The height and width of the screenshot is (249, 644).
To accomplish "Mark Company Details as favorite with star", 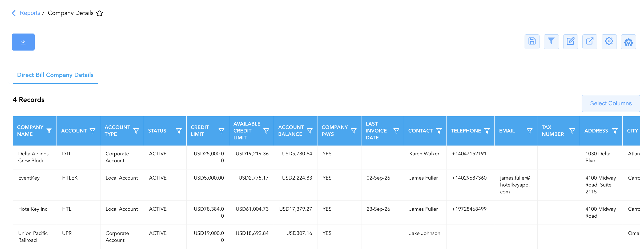I will tap(100, 13).
